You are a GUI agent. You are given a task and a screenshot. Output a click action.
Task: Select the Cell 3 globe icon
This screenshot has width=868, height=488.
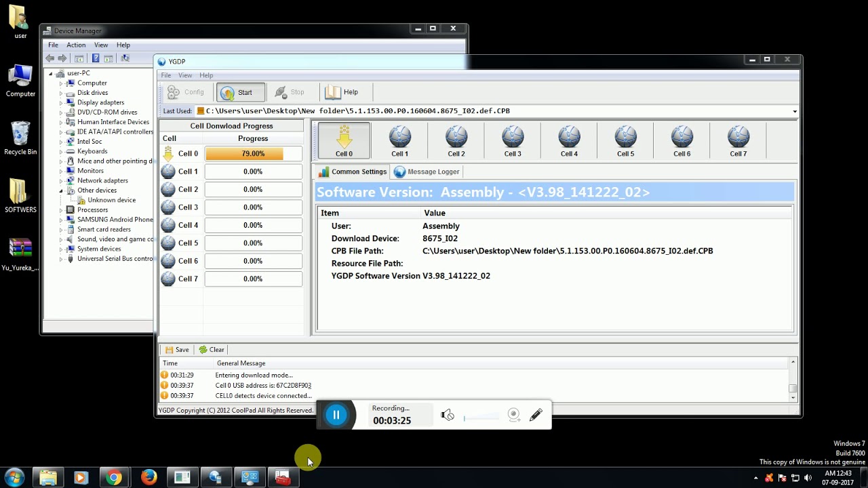tap(513, 140)
